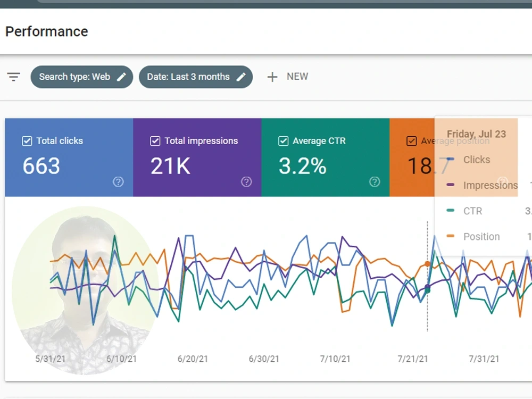Click pencil icon on Date chip
Image resolution: width=532 pixels, height=399 pixels.
point(241,77)
